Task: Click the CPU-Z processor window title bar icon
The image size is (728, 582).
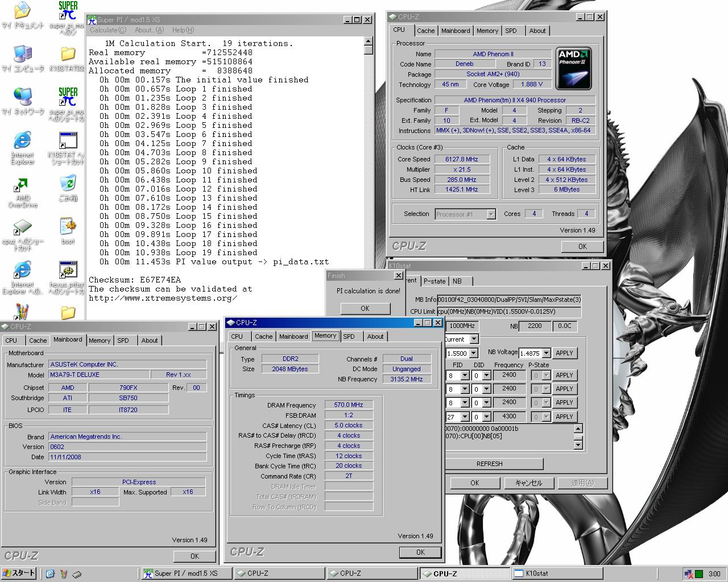Action: [x=393, y=17]
